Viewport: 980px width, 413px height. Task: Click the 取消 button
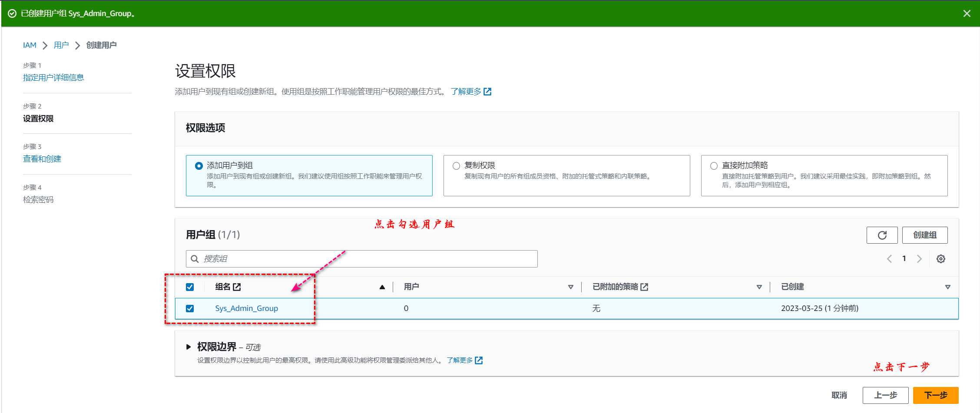[839, 395]
